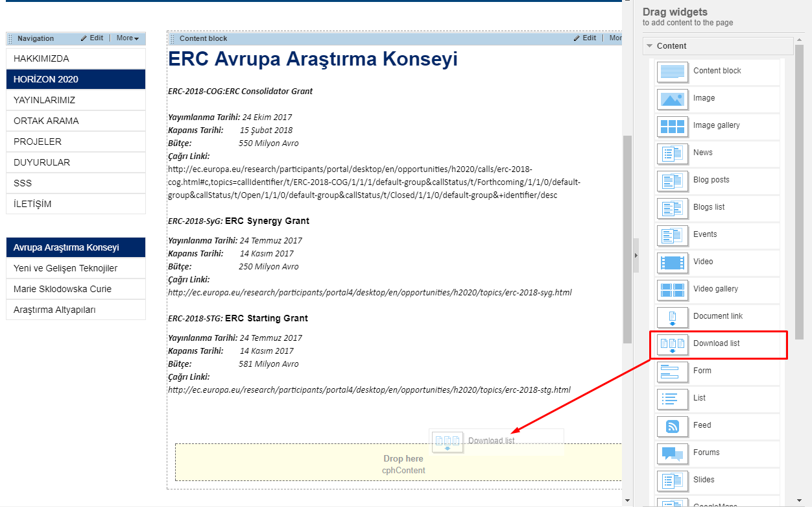The width and height of the screenshot is (812, 507).
Task: Click the erc-2018-syg.html URL text
Action: [x=370, y=293]
